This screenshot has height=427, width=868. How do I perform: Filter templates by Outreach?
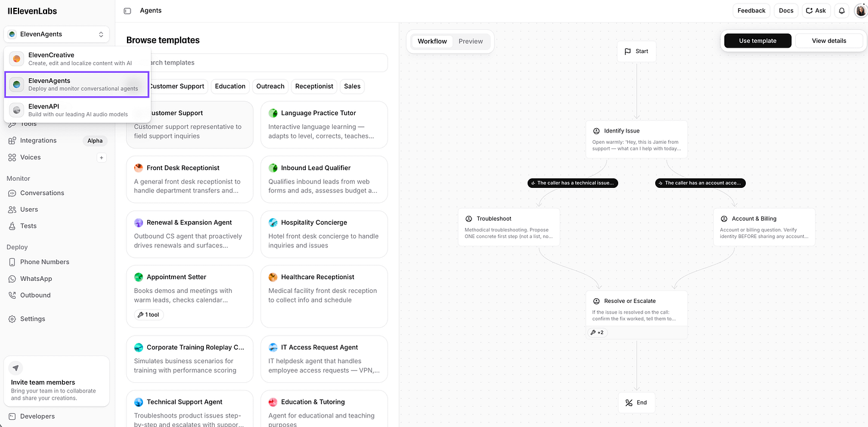270,86
